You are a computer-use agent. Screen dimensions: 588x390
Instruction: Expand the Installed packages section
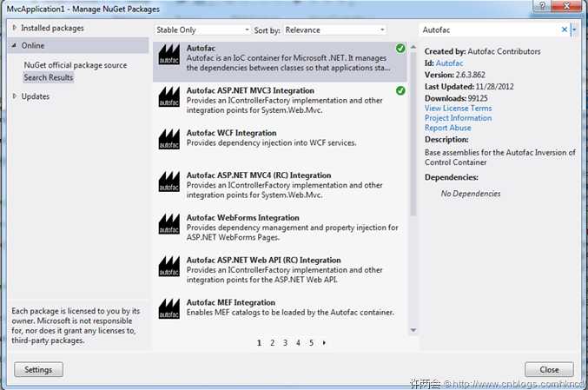15,28
